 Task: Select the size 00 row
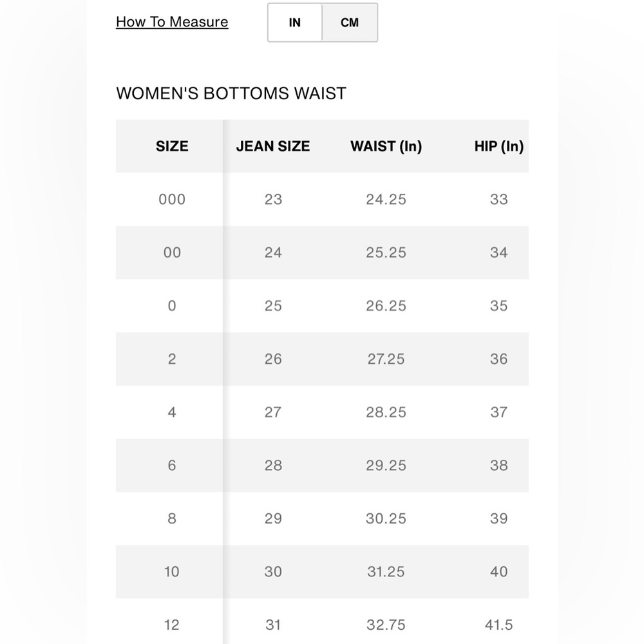tap(322, 252)
